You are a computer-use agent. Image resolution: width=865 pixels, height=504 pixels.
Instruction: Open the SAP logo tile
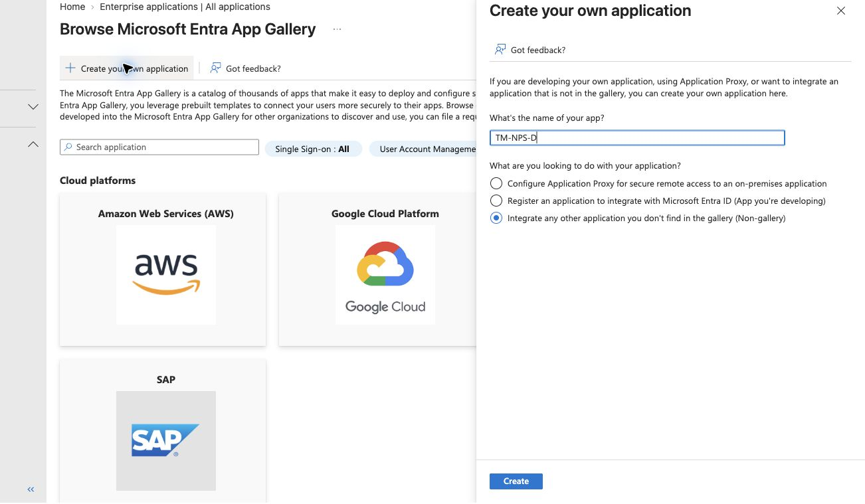(x=166, y=441)
